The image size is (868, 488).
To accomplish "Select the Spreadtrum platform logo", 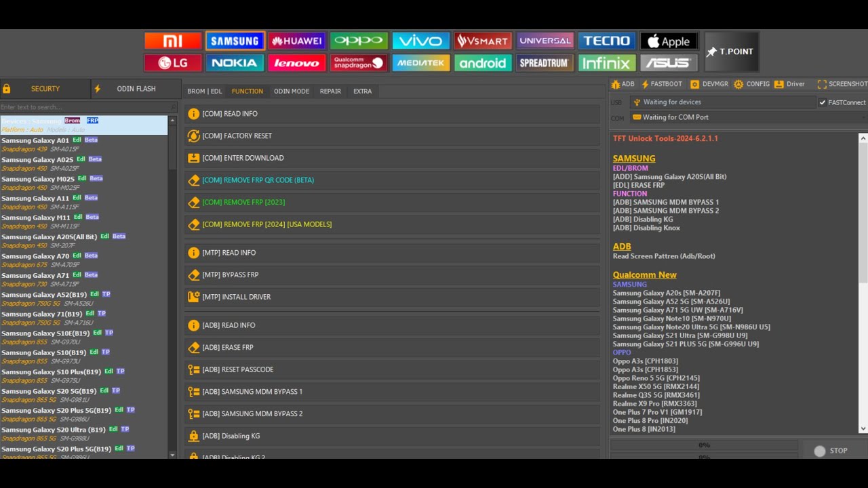I will 545,63.
